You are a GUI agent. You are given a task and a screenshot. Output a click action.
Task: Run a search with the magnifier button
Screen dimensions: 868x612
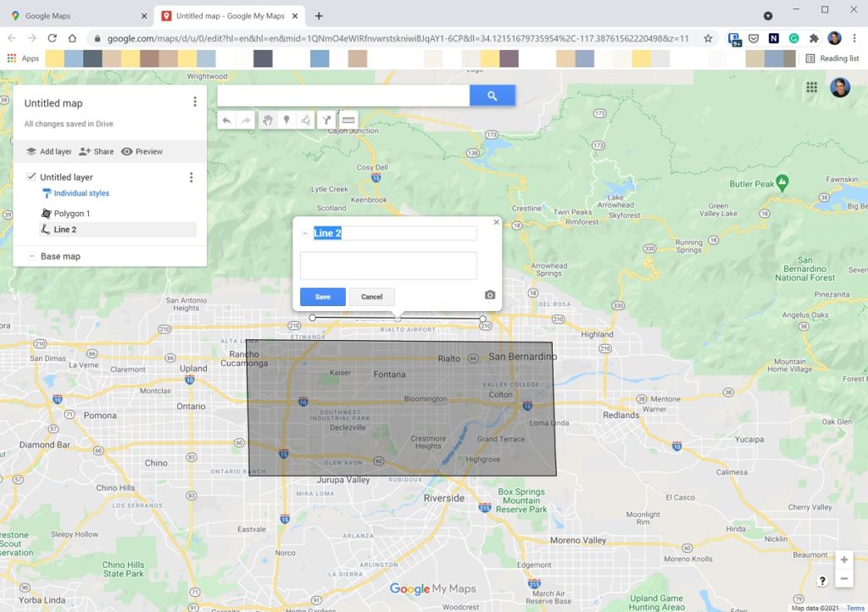(x=492, y=95)
